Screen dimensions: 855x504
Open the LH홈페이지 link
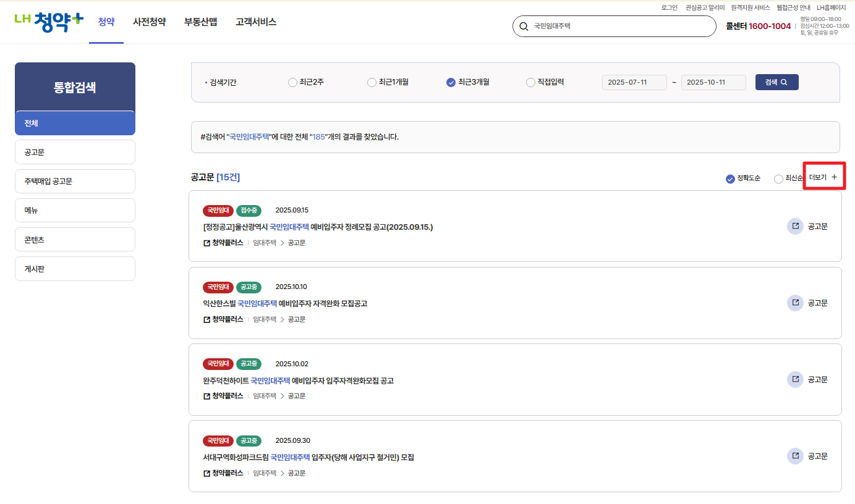832,7
